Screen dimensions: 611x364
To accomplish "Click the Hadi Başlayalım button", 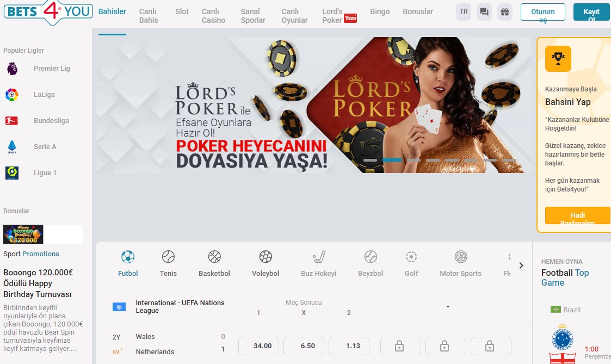I will point(577,215).
